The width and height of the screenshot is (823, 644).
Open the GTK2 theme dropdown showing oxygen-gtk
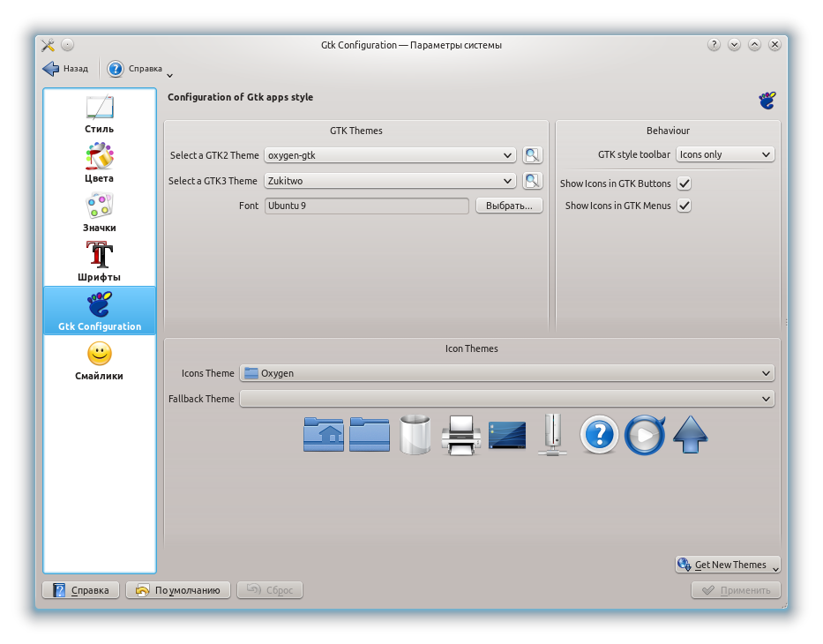point(388,155)
